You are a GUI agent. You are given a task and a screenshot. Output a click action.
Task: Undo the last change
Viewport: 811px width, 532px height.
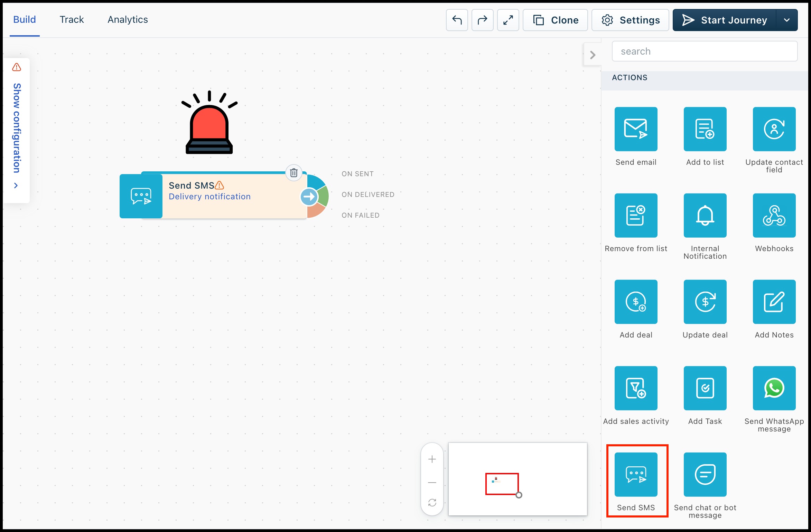click(x=457, y=20)
